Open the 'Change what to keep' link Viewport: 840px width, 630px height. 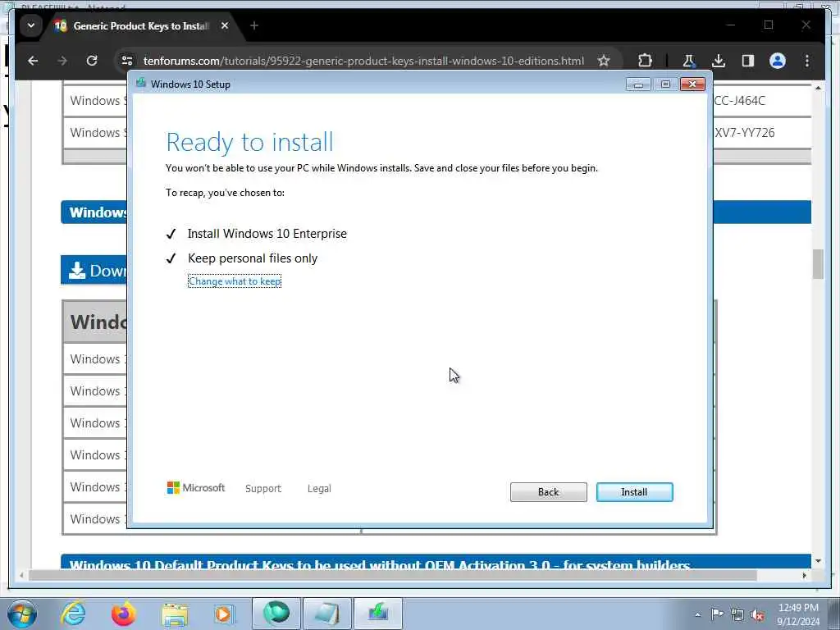pyautogui.click(x=235, y=281)
